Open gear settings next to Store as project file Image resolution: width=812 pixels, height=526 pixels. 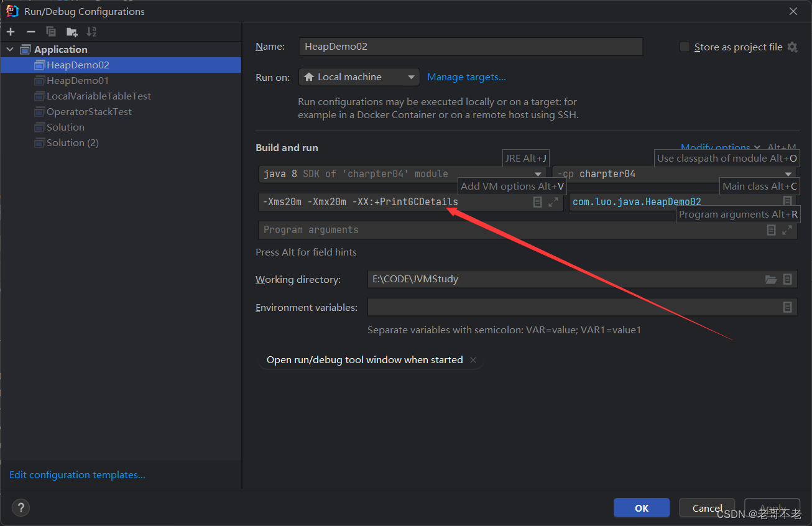pos(792,47)
